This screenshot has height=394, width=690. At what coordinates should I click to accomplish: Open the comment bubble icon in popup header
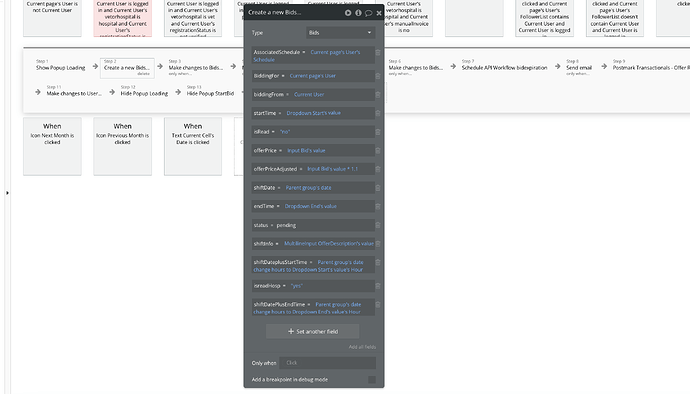(x=369, y=13)
